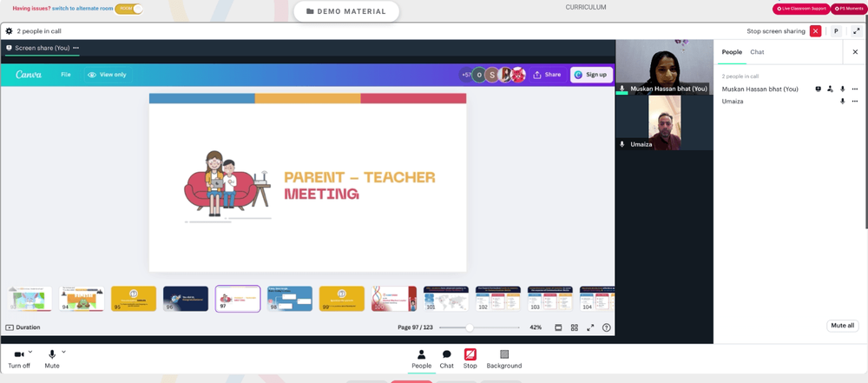Click the Page 97 / 123 indicator
Screen dimensions: 868x383
pyautogui.click(x=415, y=327)
